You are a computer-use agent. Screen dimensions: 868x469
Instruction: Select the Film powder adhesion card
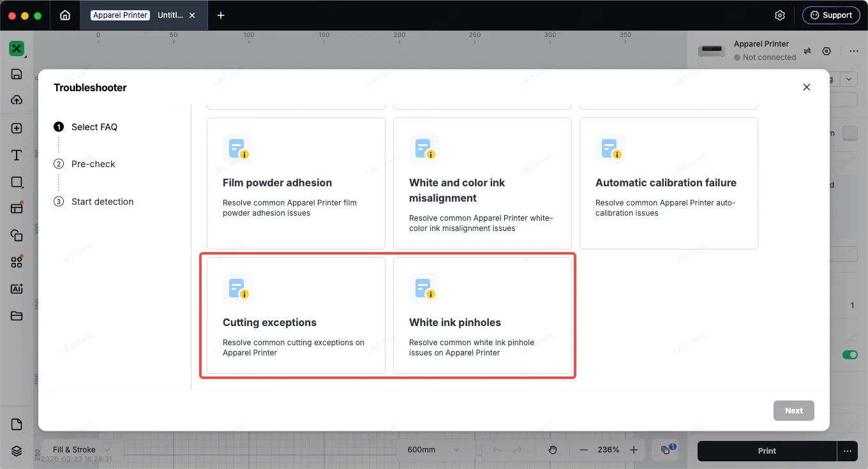coord(296,183)
